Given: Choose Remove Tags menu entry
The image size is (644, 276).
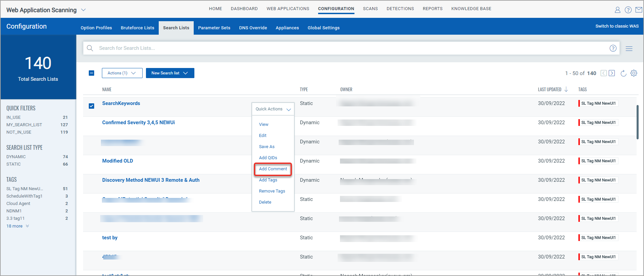Looking at the screenshot, I should click(272, 191).
